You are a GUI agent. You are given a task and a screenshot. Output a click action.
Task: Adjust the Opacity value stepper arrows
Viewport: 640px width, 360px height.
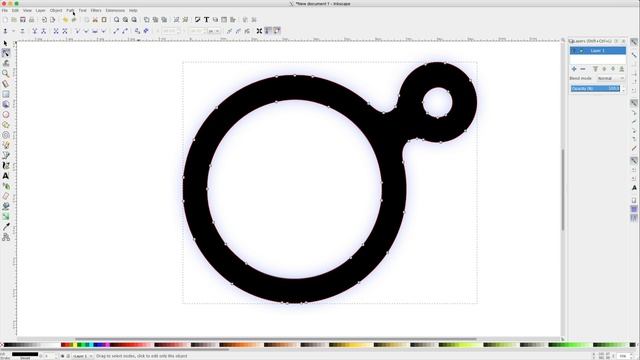coord(623,89)
